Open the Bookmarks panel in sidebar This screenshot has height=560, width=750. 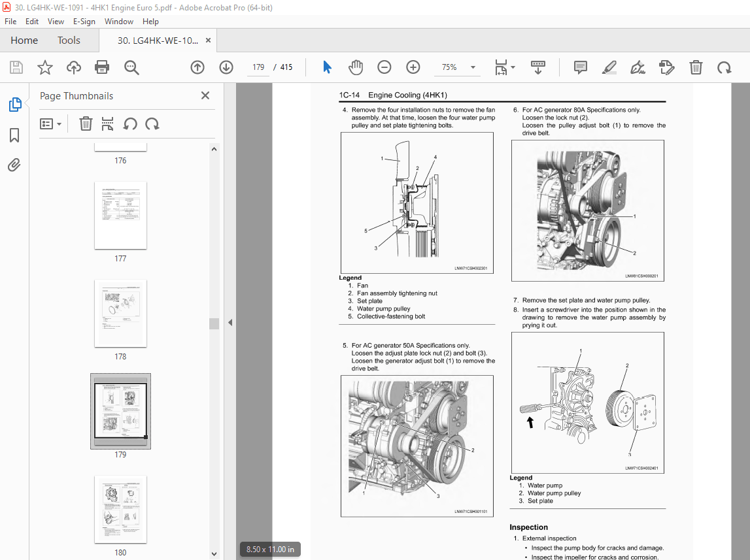coord(14,135)
